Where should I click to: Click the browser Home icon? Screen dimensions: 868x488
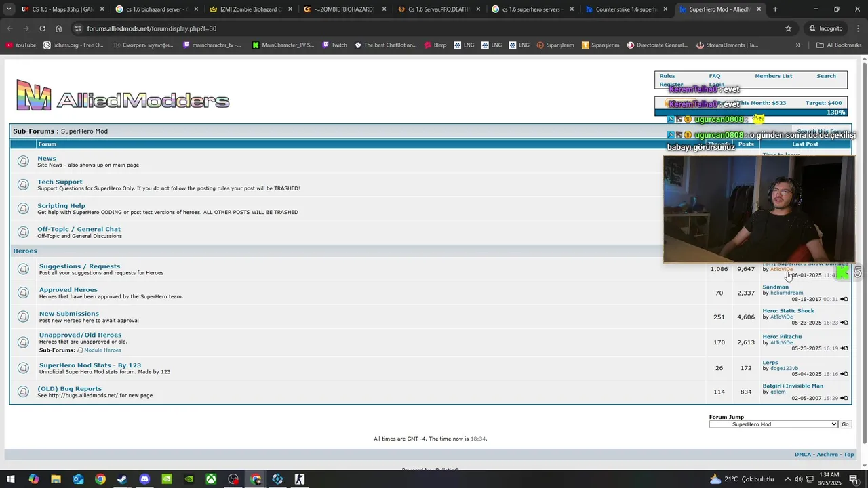58,28
